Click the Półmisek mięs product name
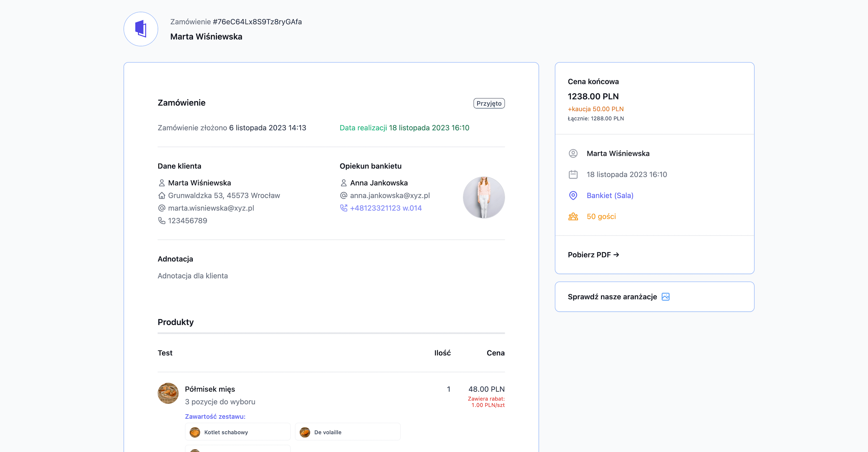The image size is (868, 452). pyautogui.click(x=210, y=389)
